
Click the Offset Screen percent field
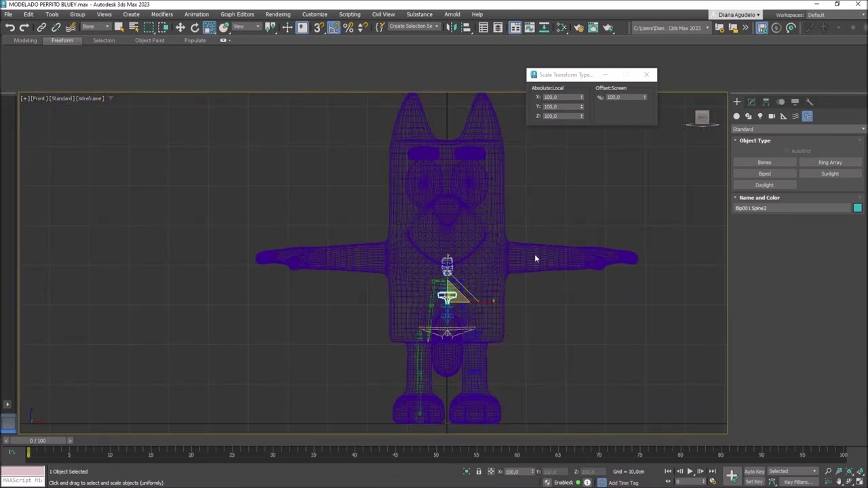click(626, 97)
